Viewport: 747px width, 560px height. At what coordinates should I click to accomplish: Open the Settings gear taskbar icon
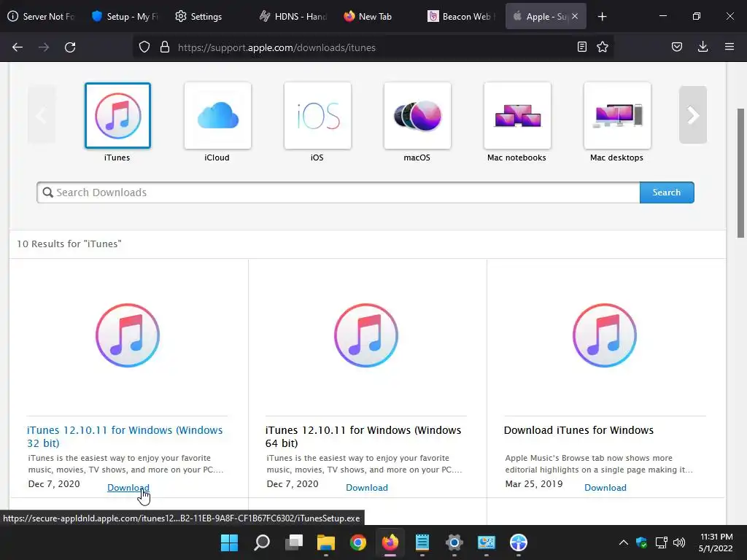coord(454,542)
